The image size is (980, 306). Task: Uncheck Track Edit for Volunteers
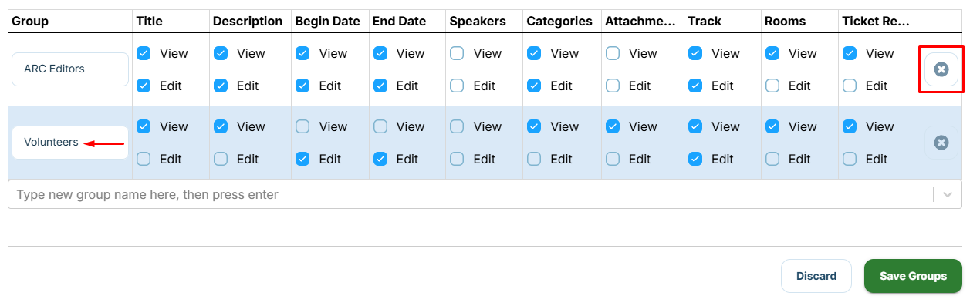point(695,159)
